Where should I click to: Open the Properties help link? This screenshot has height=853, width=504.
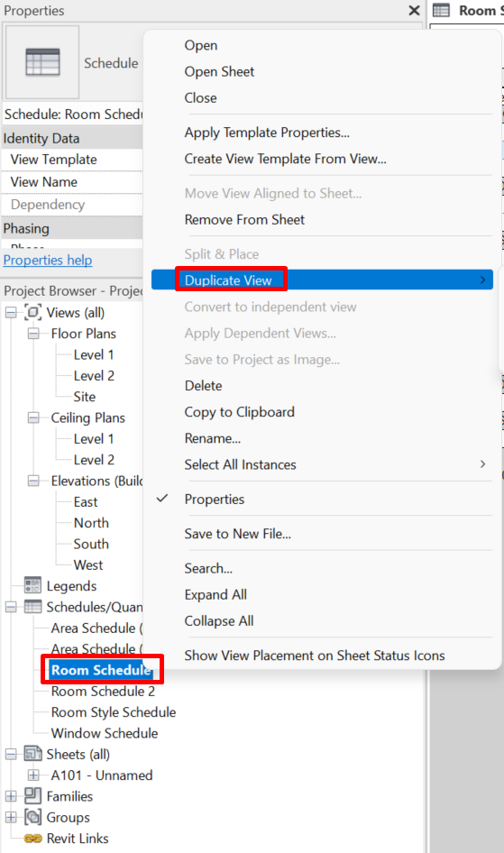click(x=48, y=260)
